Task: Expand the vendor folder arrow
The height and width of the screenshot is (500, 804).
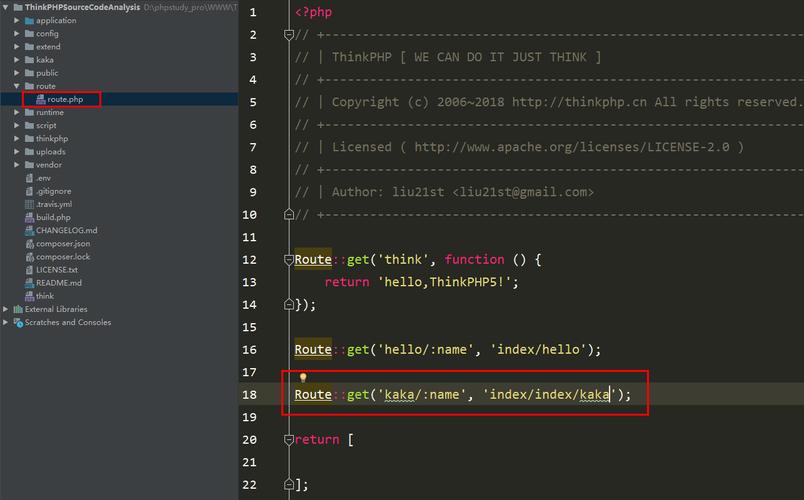Action: [x=17, y=165]
